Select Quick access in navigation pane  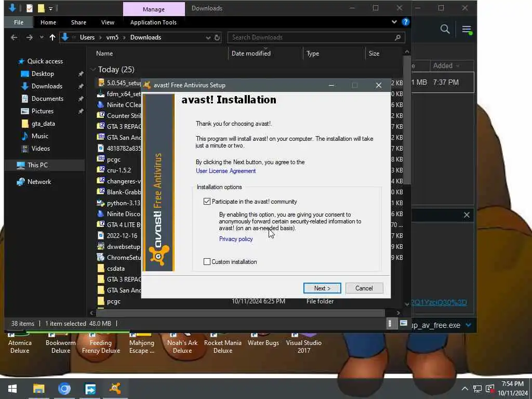coord(45,61)
